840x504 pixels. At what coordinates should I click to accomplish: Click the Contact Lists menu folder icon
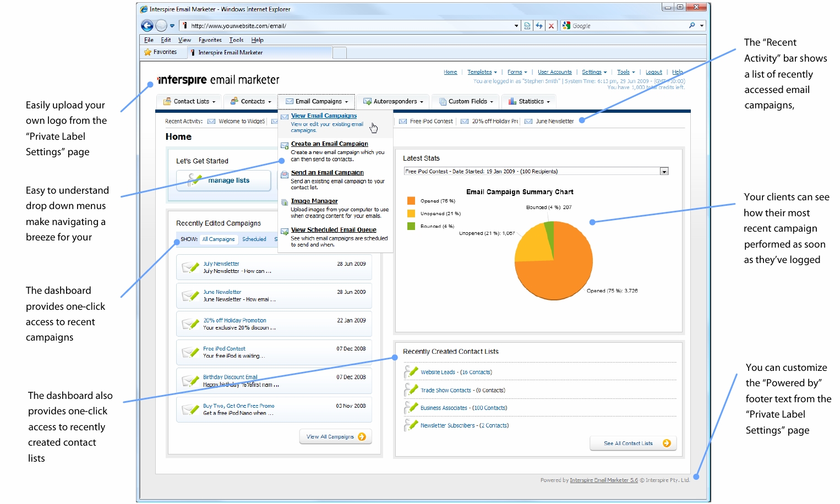click(167, 101)
